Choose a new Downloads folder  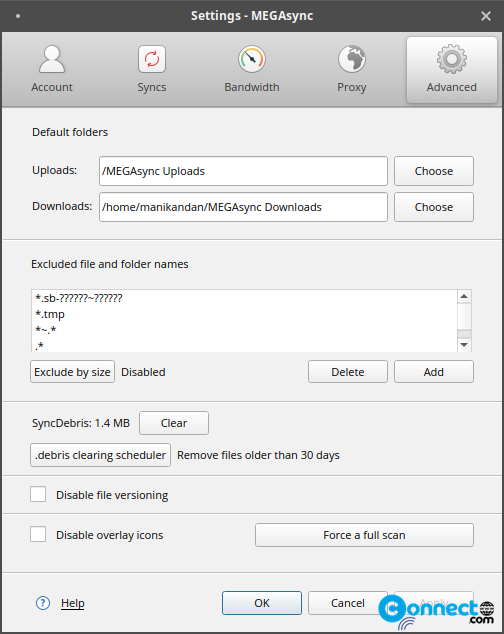tap(434, 207)
